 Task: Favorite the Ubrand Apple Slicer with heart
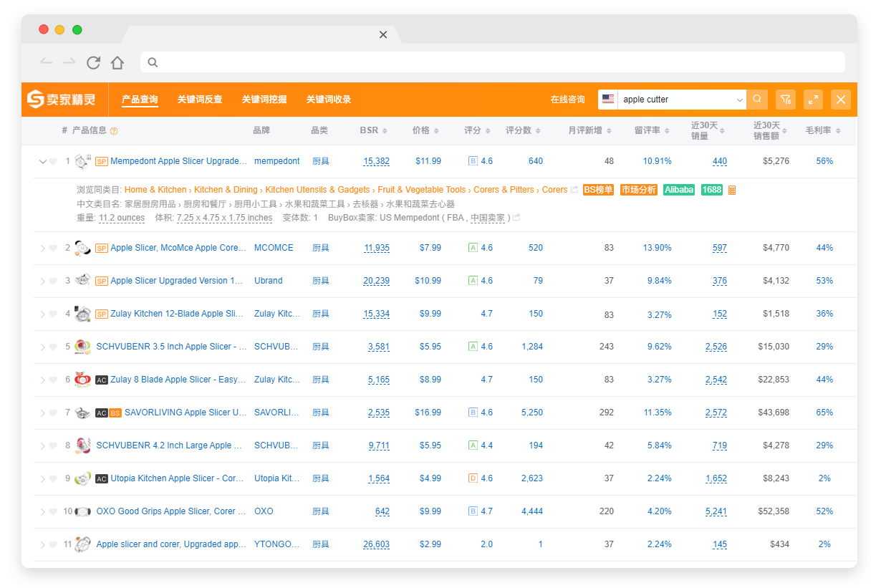coord(53,281)
